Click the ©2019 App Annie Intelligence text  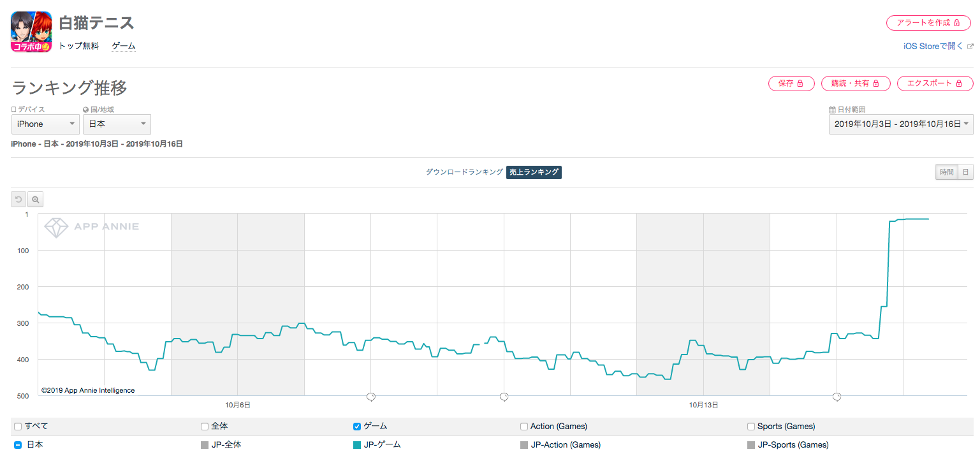[88, 390]
